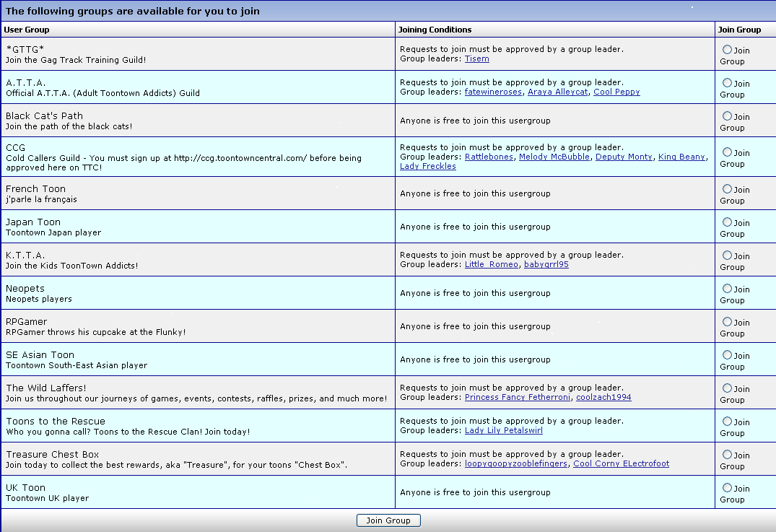Click the CCG group name
The image size is (776, 532).
tap(15, 148)
